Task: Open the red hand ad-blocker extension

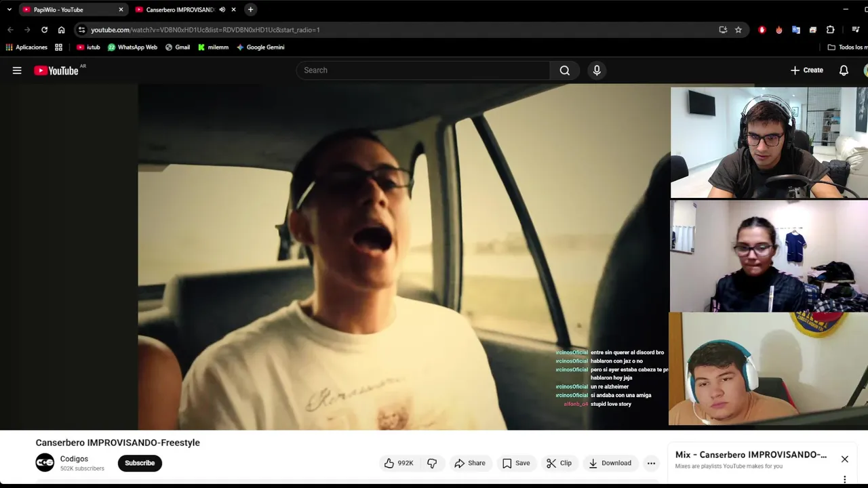Action: (762, 30)
